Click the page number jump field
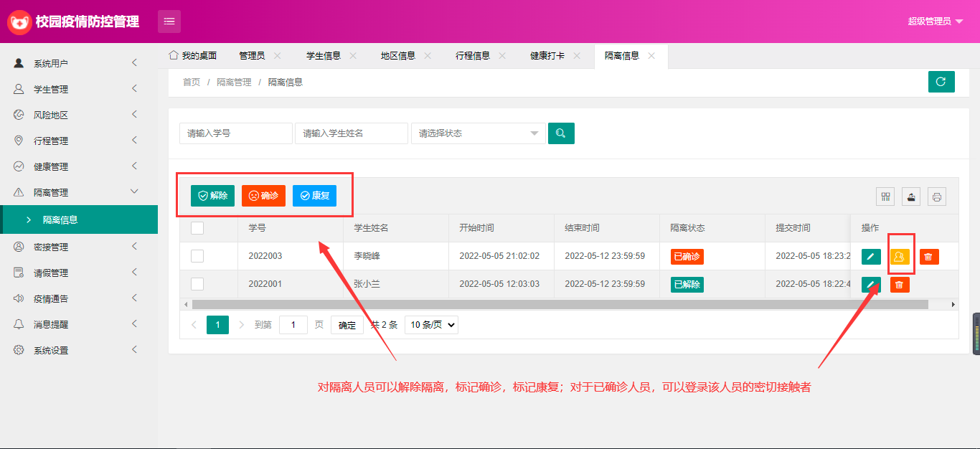This screenshot has height=449, width=980. pyautogui.click(x=293, y=325)
